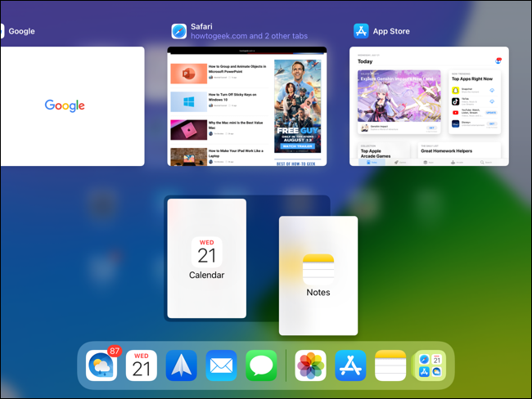This screenshot has width=532, height=399.
Task: Tap the YouTube icon in Top Apps
Action: point(455,113)
